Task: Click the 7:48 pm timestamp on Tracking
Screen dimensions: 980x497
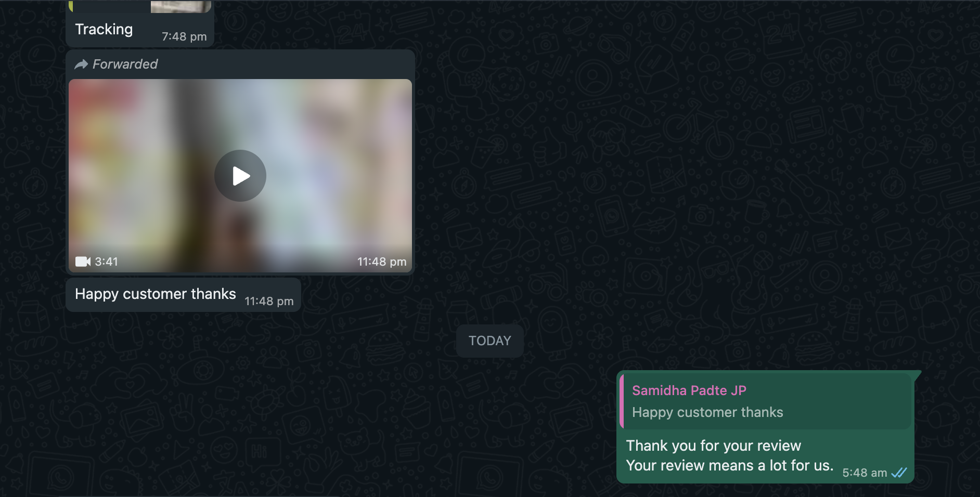Action: 184,37
